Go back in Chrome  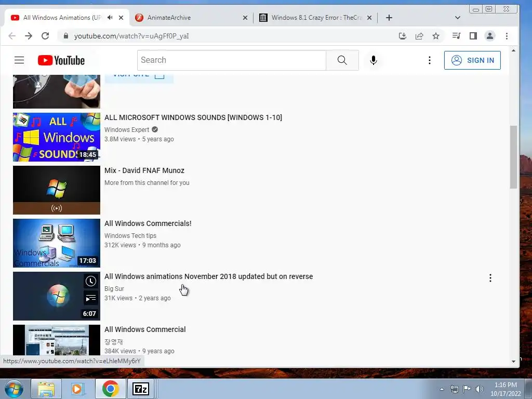pos(12,36)
